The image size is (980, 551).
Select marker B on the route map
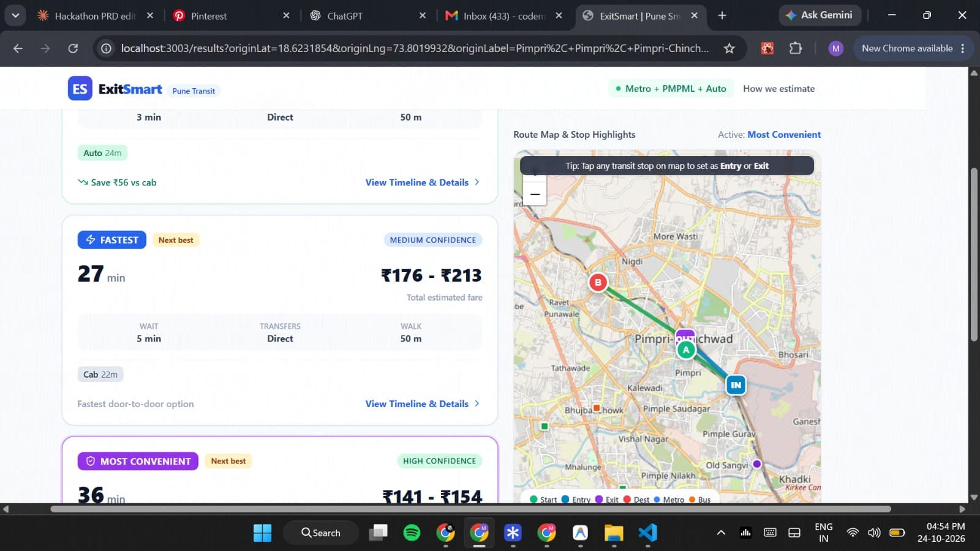pos(598,282)
